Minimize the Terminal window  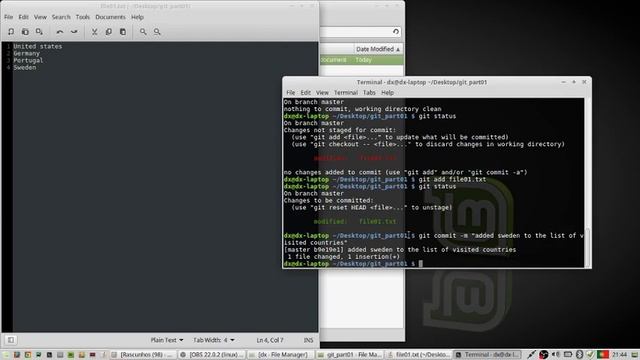[564, 82]
